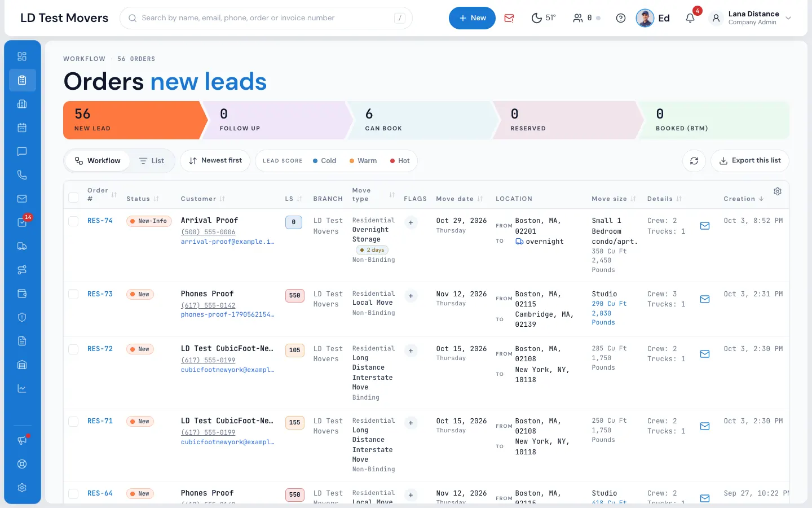
Task: Open order RES-72 link
Action: click(x=100, y=349)
